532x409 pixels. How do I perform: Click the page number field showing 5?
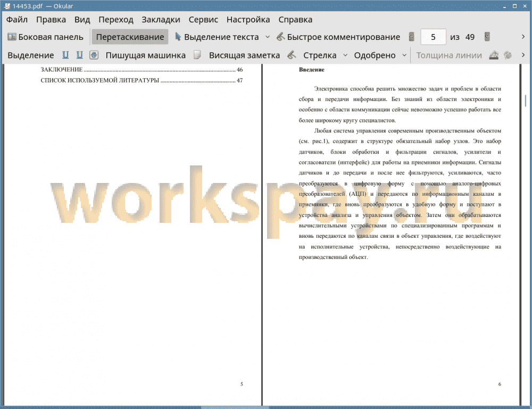tap(433, 37)
